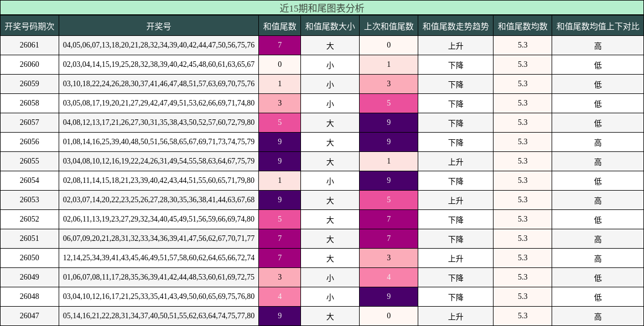Image resolution: width=644 pixels, height=326 pixels.
Task: Click the purple 和值尾数 cell for period 26061
Action: 279,45
